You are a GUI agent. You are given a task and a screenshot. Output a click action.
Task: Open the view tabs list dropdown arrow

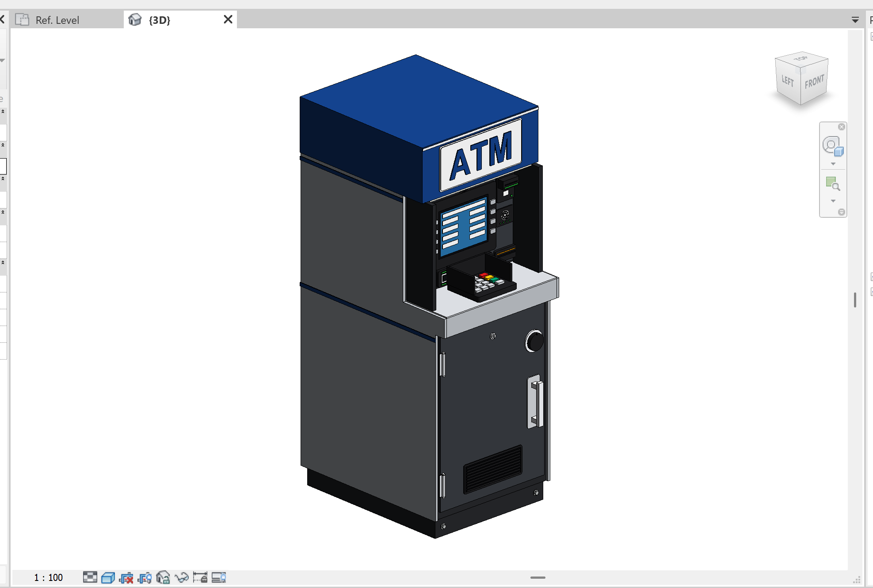point(855,20)
